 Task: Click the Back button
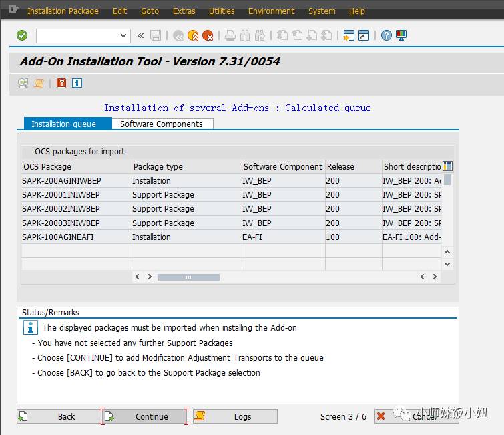(x=59, y=416)
